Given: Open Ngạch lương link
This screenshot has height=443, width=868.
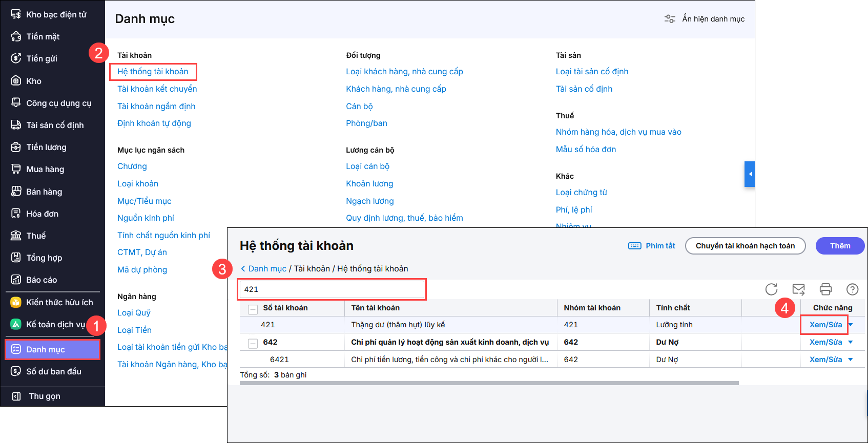Looking at the screenshot, I should click(x=369, y=201).
